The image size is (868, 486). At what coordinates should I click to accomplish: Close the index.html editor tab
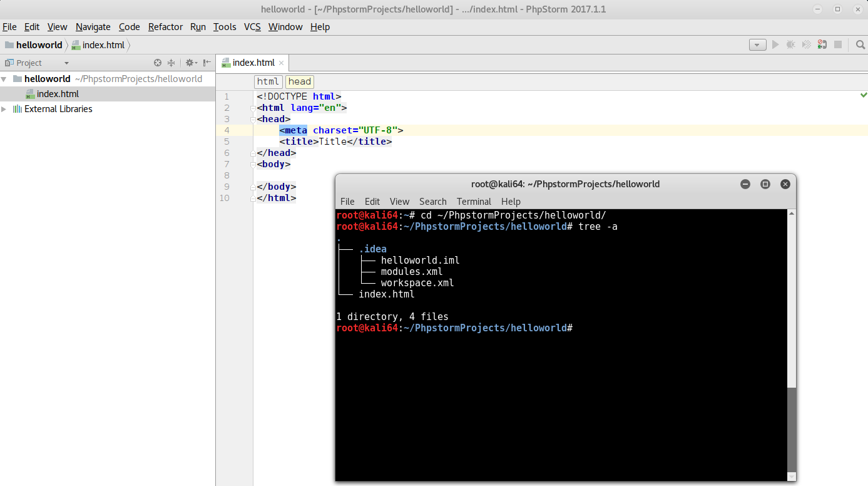tap(282, 63)
